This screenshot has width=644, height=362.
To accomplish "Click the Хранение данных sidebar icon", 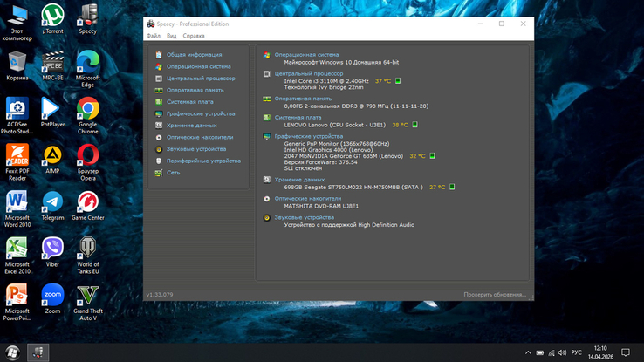I will (159, 126).
